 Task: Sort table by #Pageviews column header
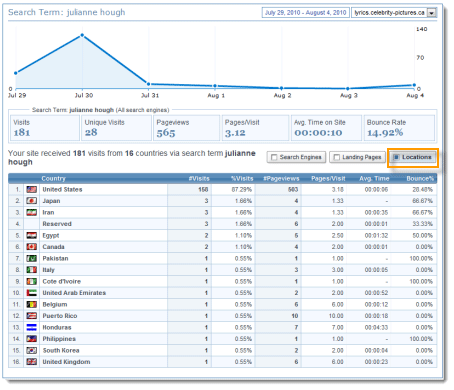[x=281, y=179]
